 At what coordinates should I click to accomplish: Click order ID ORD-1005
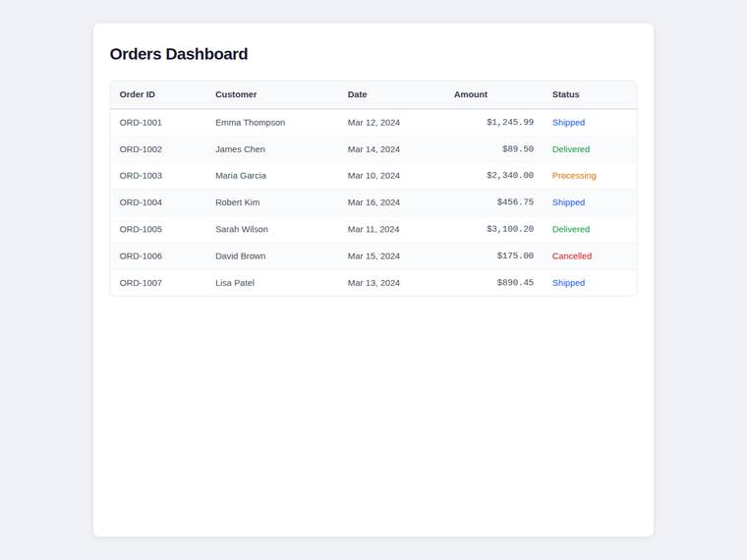tap(141, 229)
